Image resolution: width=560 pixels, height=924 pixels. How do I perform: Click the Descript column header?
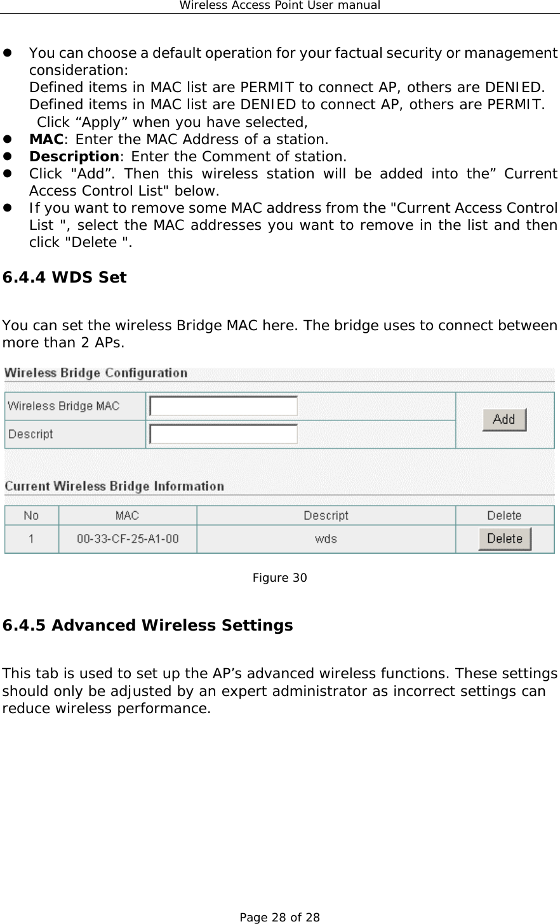point(326,514)
